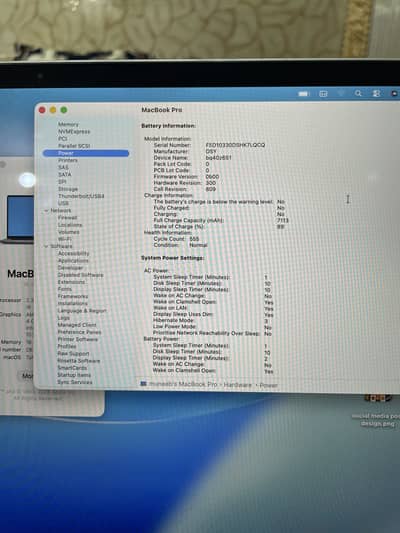
Task: Select the Software category row
Action: pyautogui.click(x=61, y=246)
